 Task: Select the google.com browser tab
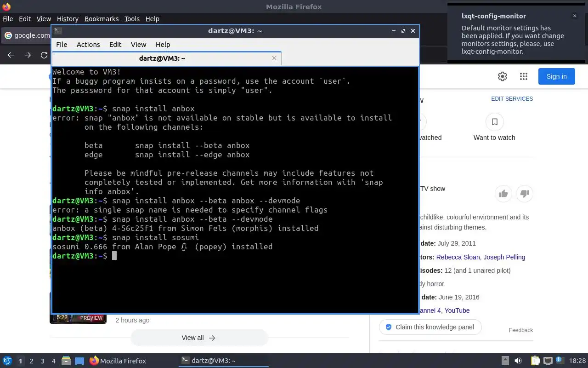tap(27, 35)
